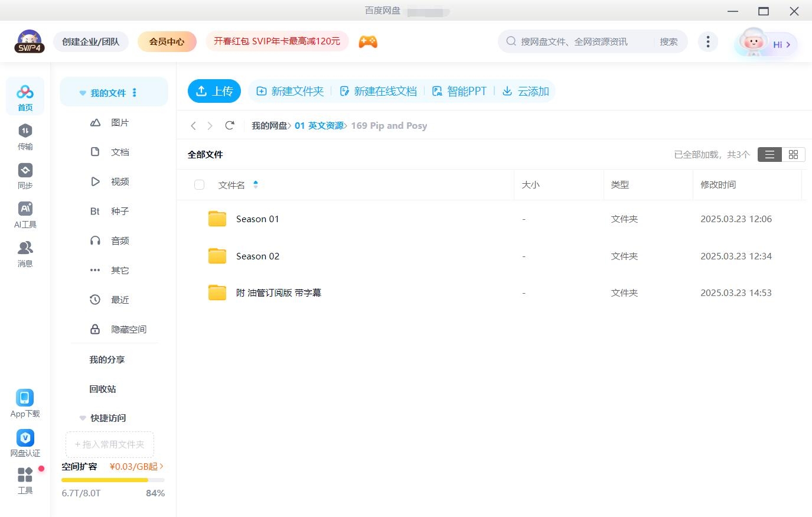This screenshot has height=517, width=812.
Task: Collapse the 我的文件 section
Action: tap(82, 92)
